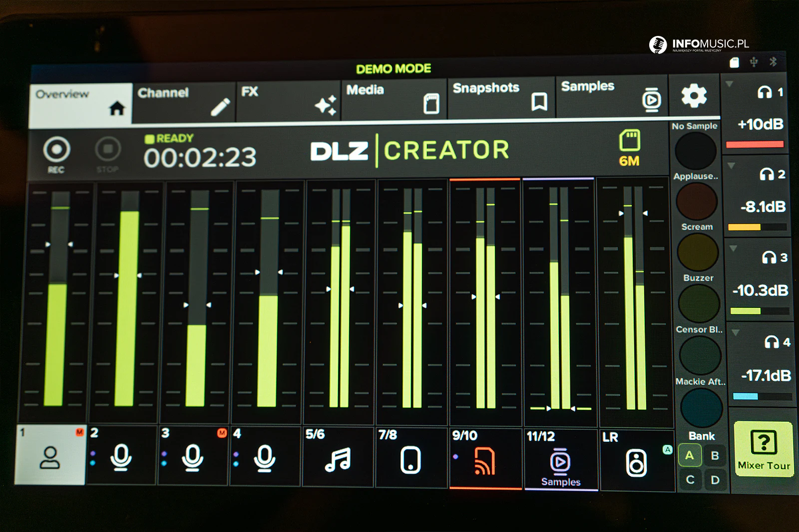Select channel 11/12 Samples icon
Image resolution: width=799 pixels, height=532 pixels.
pyautogui.click(x=560, y=461)
